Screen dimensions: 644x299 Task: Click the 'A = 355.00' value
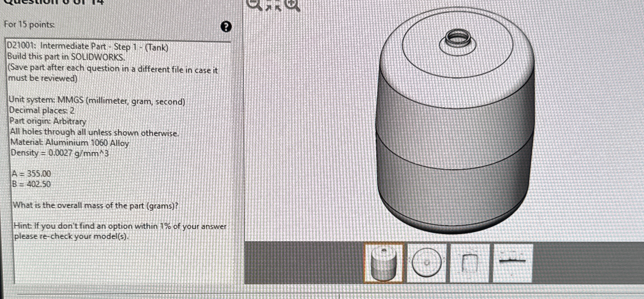[31, 173]
